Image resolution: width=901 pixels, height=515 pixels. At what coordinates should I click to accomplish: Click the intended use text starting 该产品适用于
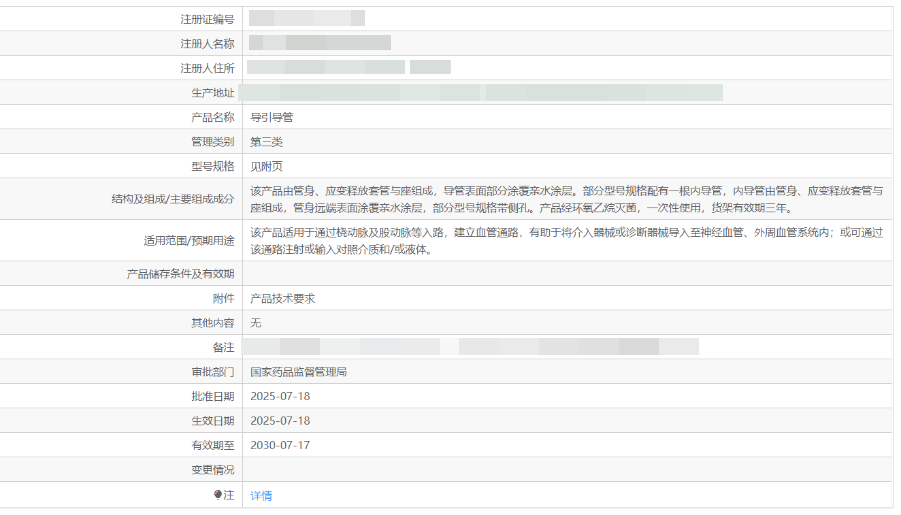click(x=567, y=241)
